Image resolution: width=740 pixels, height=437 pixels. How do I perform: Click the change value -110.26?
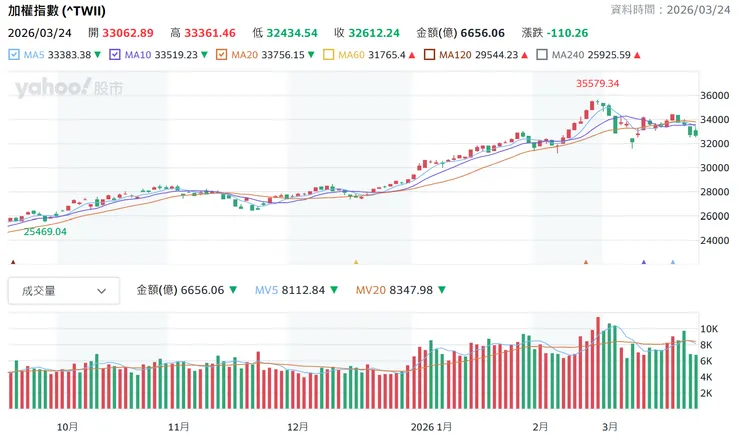(567, 33)
